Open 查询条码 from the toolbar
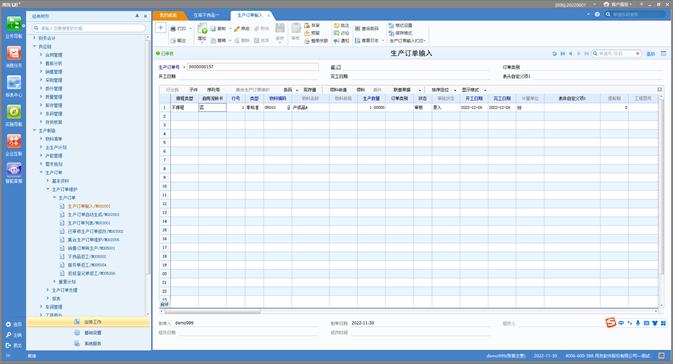 [x=367, y=29]
